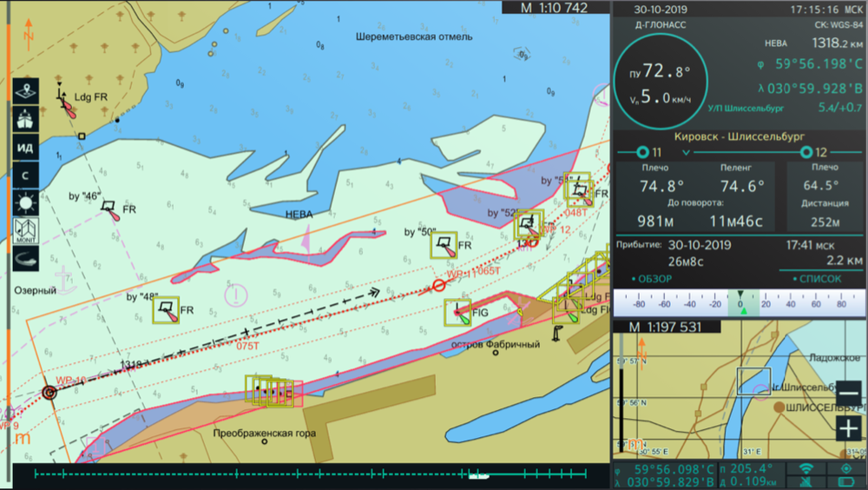Zoom in overview map with plus button
This screenshot has width=868, height=490.
849,427
